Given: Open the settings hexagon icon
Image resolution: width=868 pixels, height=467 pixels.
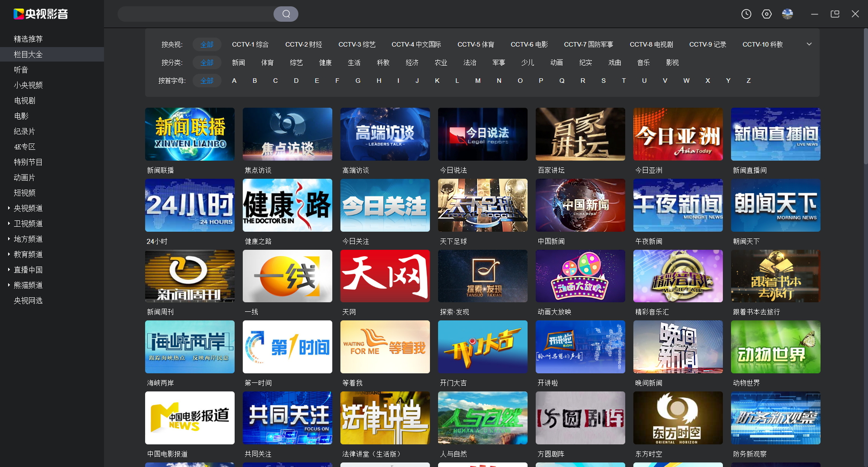Looking at the screenshot, I should click(766, 14).
